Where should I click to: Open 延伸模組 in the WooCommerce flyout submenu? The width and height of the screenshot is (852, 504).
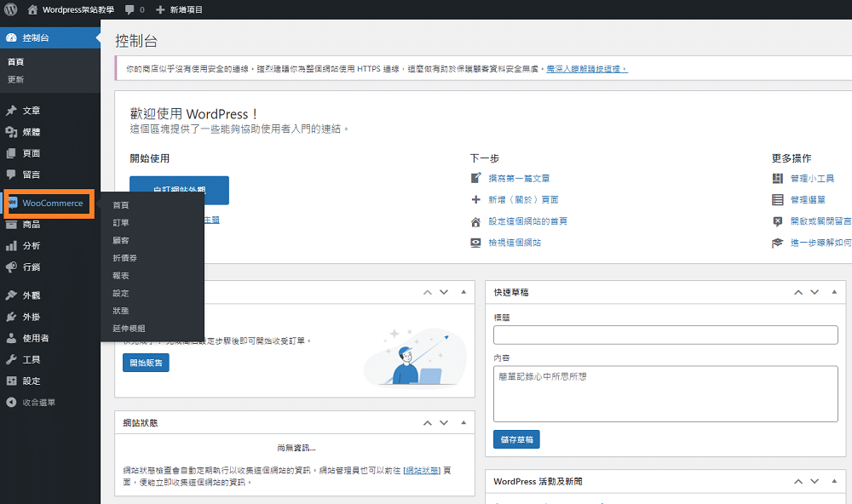coord(129,329)
